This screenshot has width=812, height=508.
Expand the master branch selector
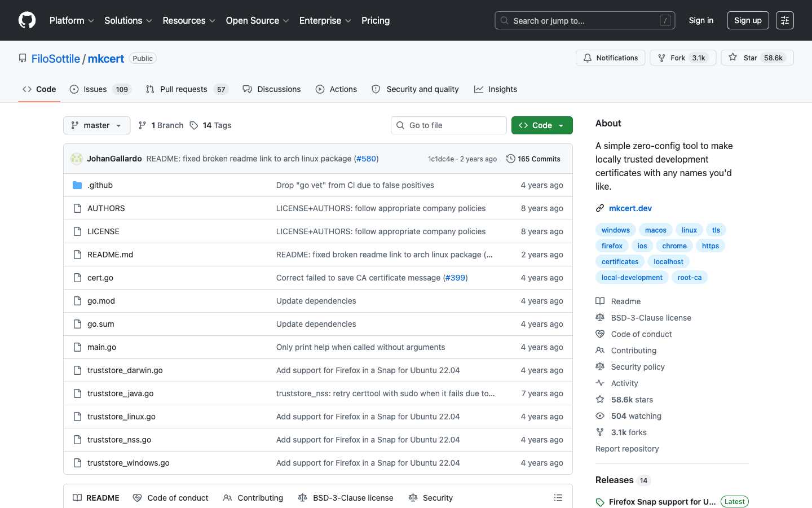click(x=96, y=125)
